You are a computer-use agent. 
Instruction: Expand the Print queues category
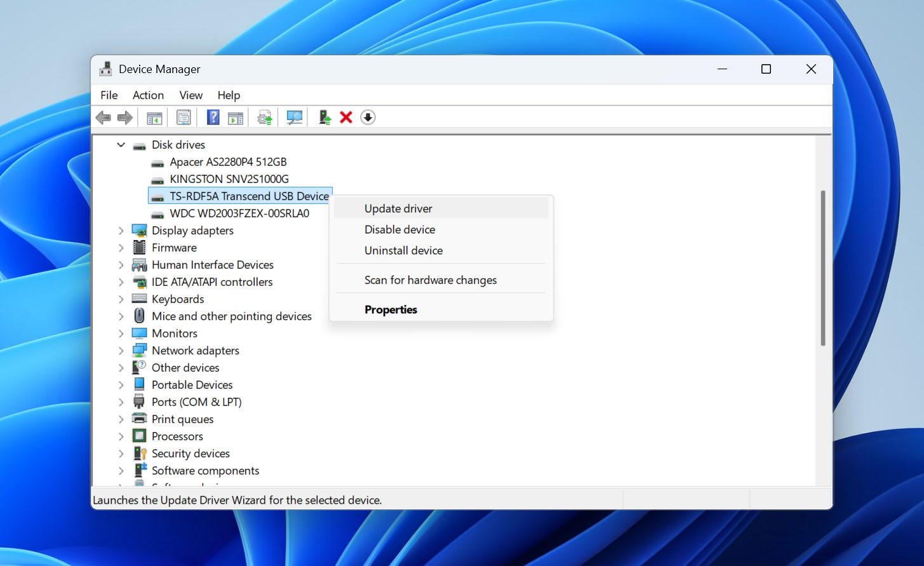(121, 419)
